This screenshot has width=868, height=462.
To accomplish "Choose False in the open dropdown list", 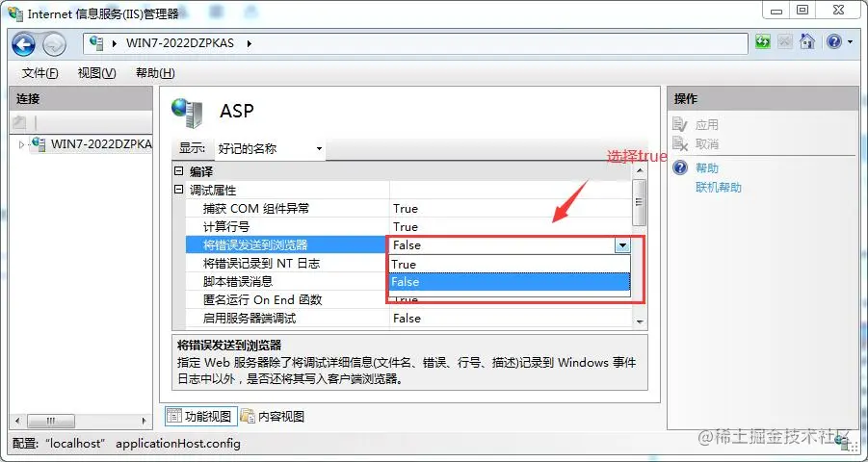I will pos(510,282).
